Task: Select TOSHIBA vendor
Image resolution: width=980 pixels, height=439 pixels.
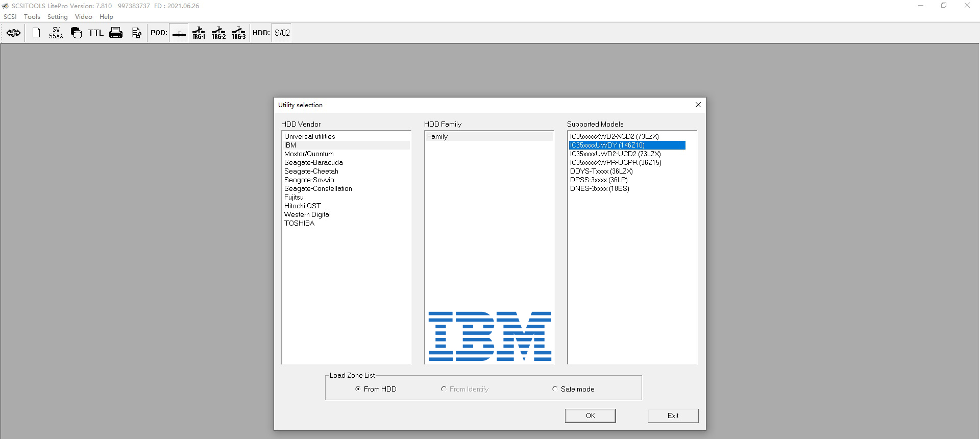Action: pyautogui.click(x=346, y=223)
